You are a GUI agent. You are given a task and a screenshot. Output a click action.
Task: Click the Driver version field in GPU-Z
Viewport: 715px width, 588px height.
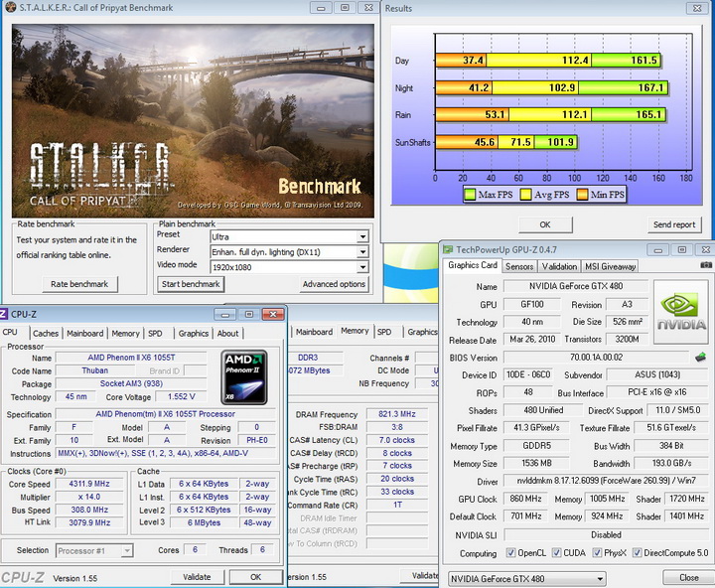pos(606,481)
